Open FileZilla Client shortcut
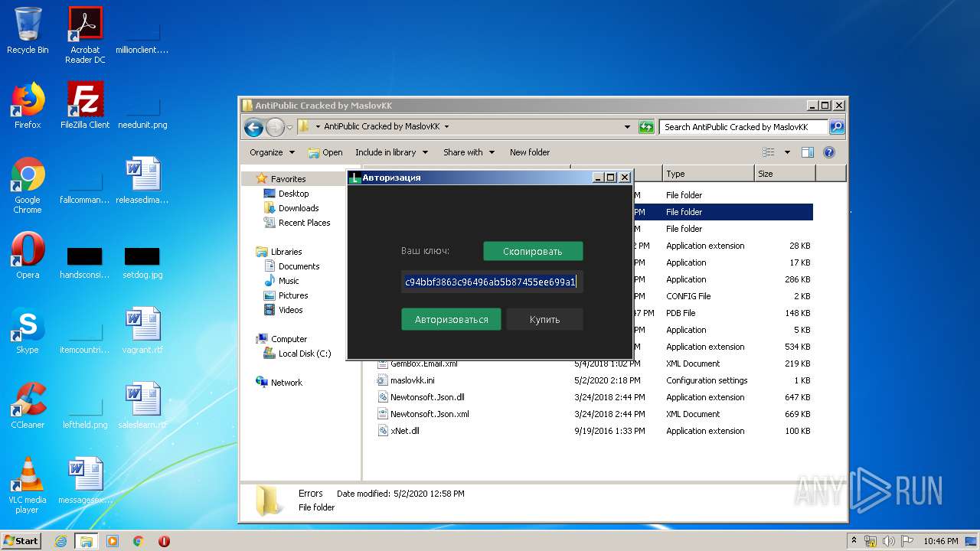980x551 pixels. 85,106
